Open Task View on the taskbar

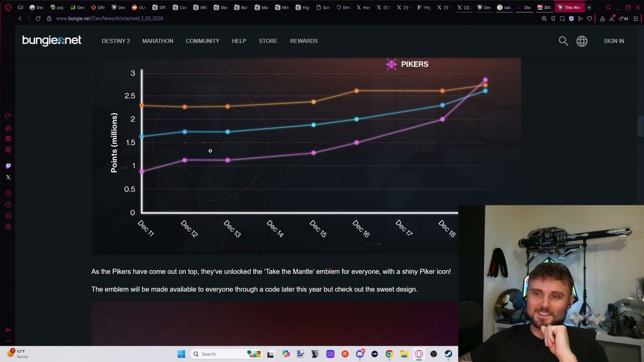point(270,354)
